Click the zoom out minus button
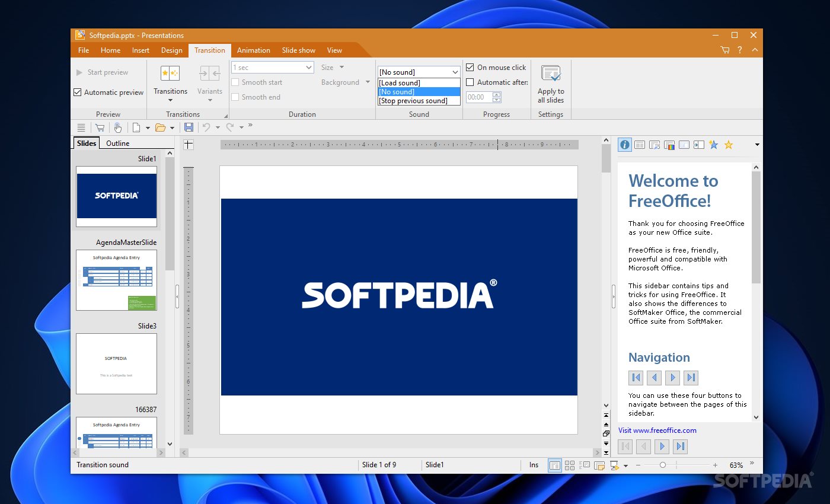 tap(638, 465)
